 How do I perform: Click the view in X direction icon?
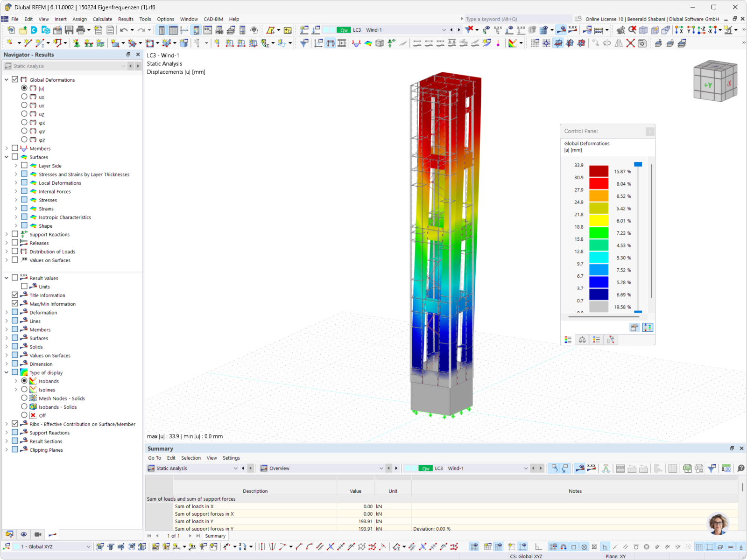[679, 30]
